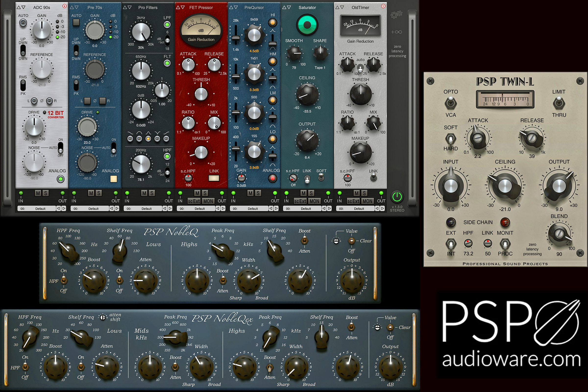Click the phase invert L button on ADC 90s

pyautogui.click(x=34, y=101)
